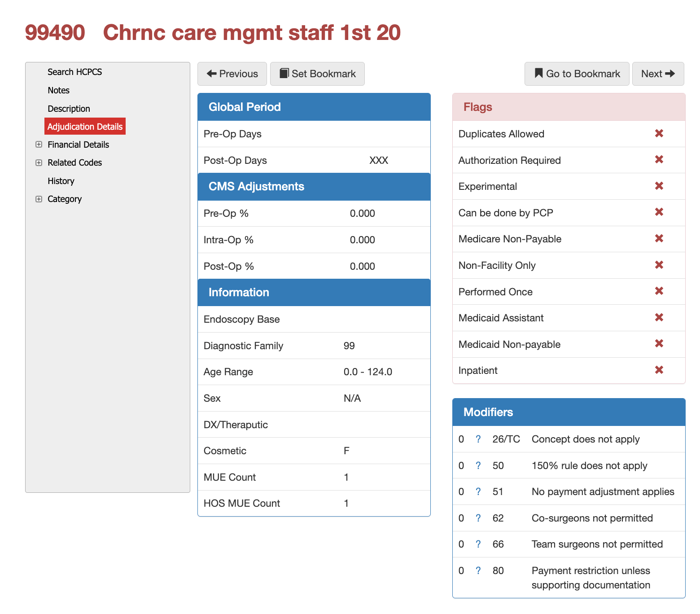700x614 pixels.
Task: Click the question mark for modifier 80
Action: click(x=478, y=570)
